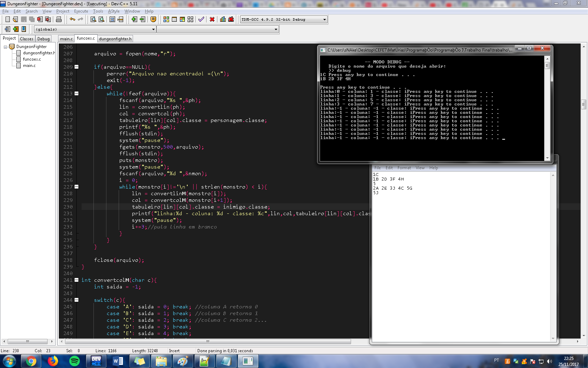This screenshot has width=588, height=368.
Task: Open the Format menu in Notepad window
Action: point(404,168)
